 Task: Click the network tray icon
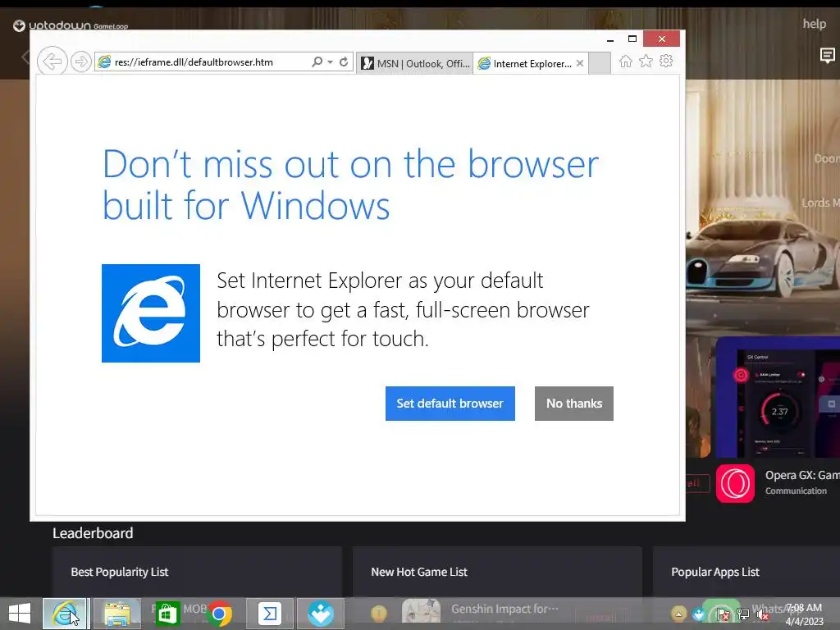(743, 614)
